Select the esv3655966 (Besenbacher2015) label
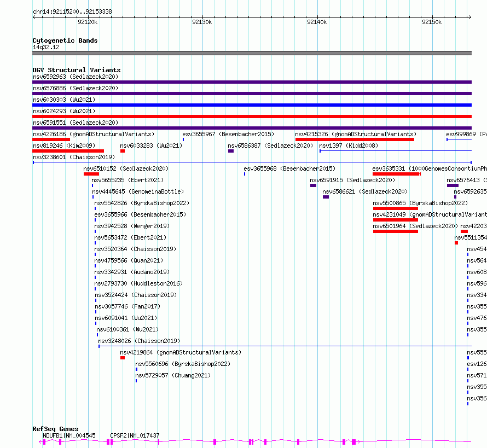Image resolution: width=487 pixels, height=448 pixels. [140, 214]
